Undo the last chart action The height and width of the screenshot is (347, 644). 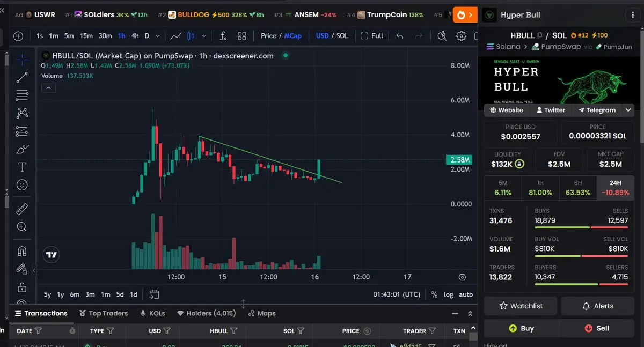399,36
